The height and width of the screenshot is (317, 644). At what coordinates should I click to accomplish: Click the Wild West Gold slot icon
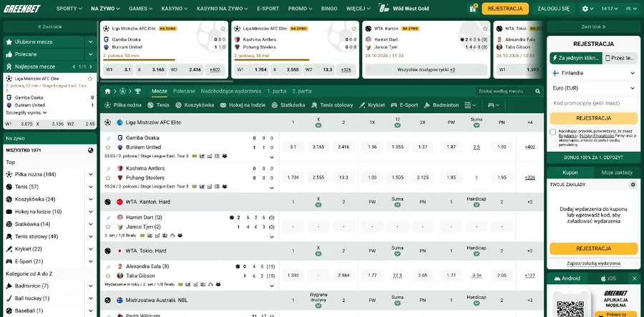click(x=384, y=8)
